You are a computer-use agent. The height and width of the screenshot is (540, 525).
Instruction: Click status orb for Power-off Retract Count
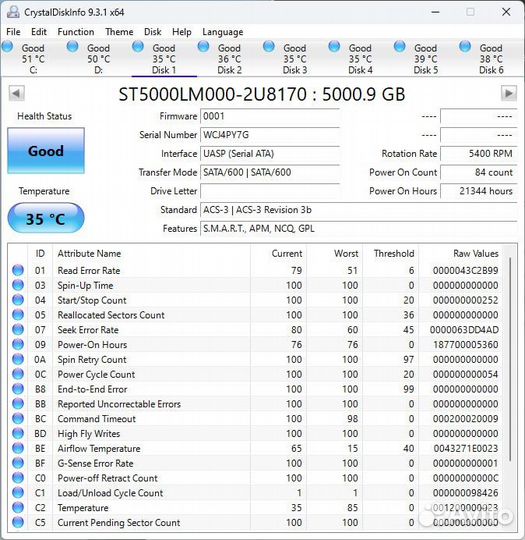click(18, 478)
